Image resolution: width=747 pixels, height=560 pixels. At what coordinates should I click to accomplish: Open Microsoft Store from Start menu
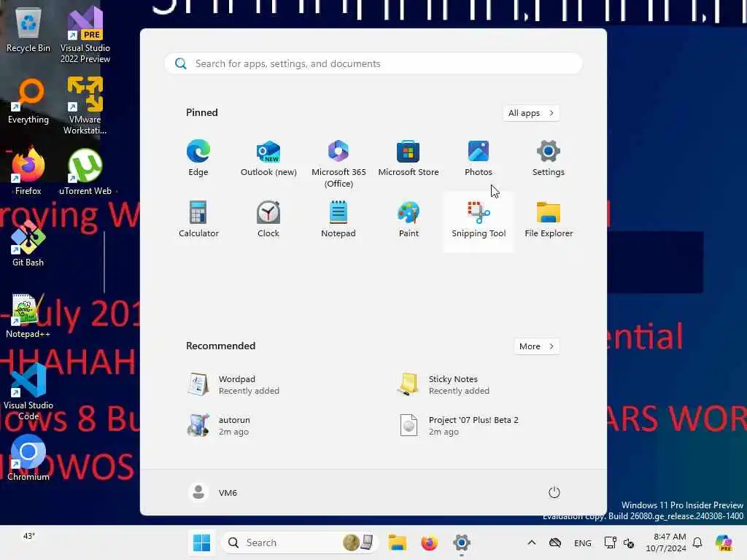409,158
